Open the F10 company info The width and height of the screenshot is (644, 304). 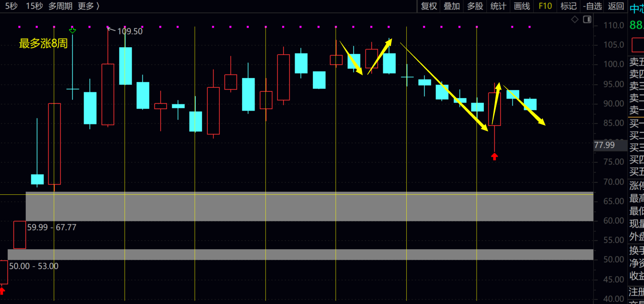tap(545, 6)
